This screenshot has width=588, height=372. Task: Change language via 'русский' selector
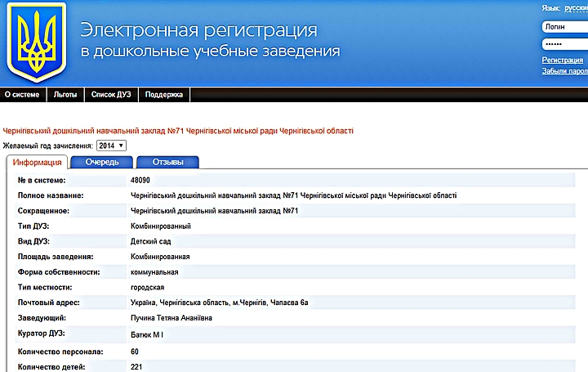[x=575, y=7]
